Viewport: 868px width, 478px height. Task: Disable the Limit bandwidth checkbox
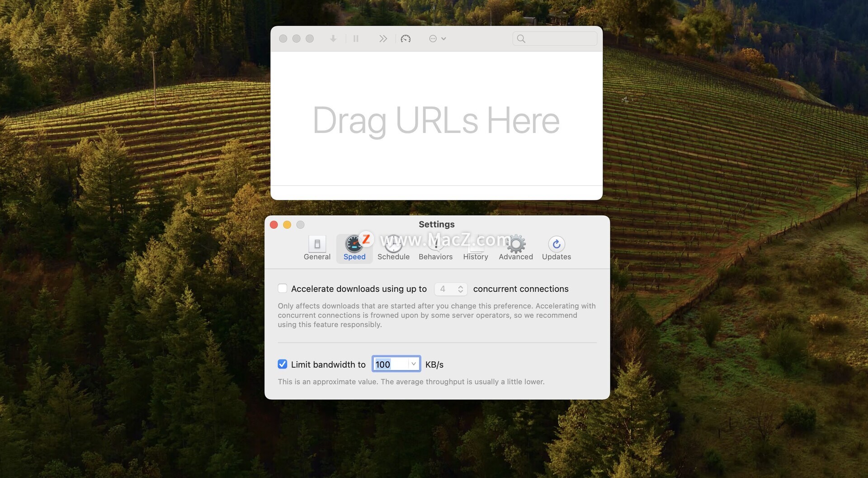coord(283,364)
